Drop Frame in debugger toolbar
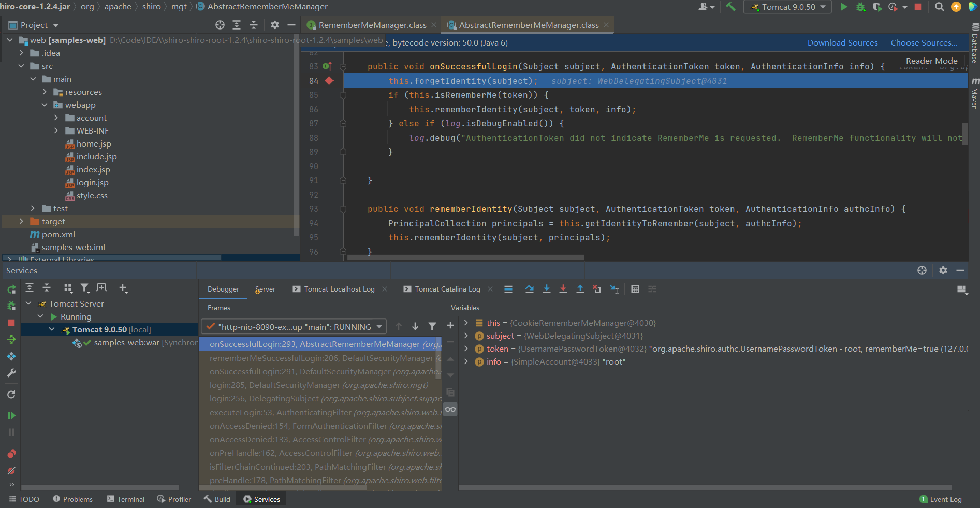 [x=597, y=289]
